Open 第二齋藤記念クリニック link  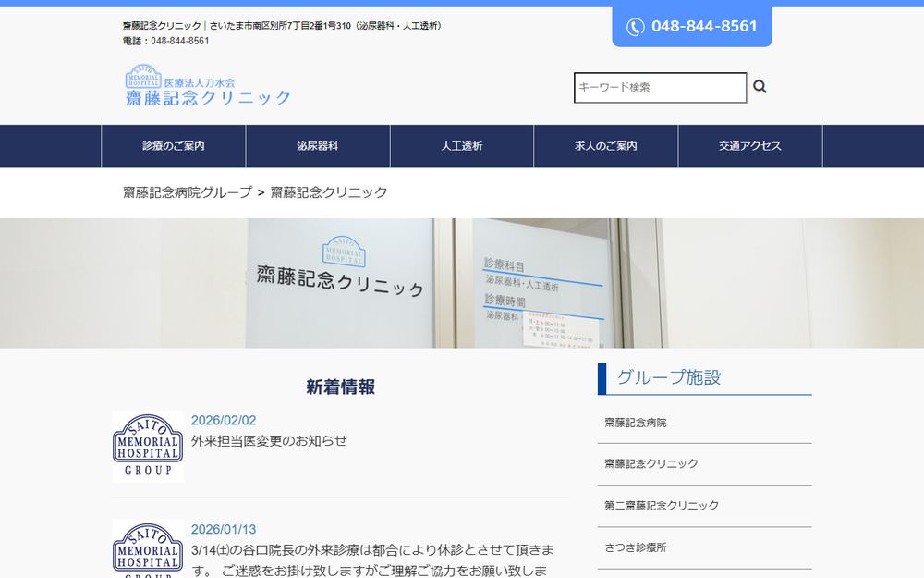click(662, 506)
